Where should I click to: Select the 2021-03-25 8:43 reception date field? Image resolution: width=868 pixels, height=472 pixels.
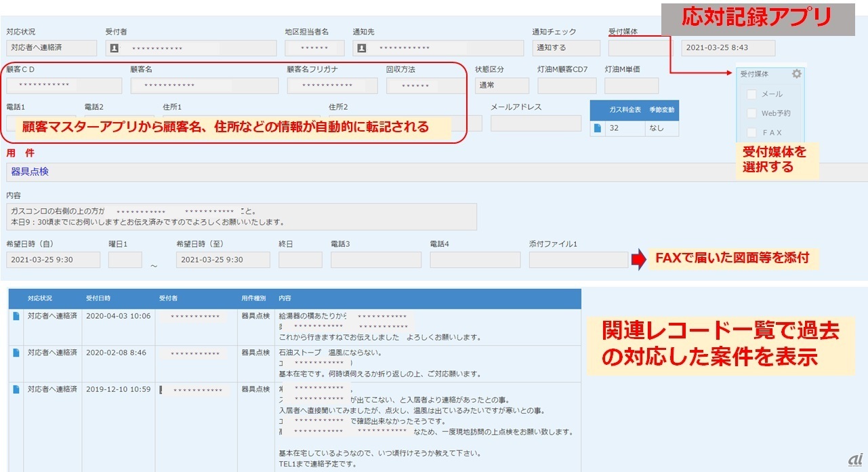(728, 48)
